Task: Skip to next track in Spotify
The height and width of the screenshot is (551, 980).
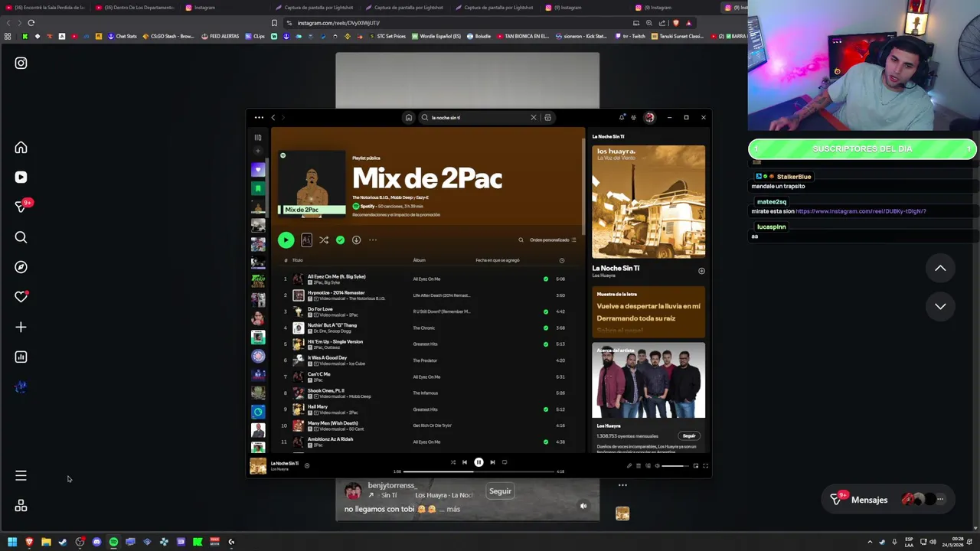Action: 492,462
